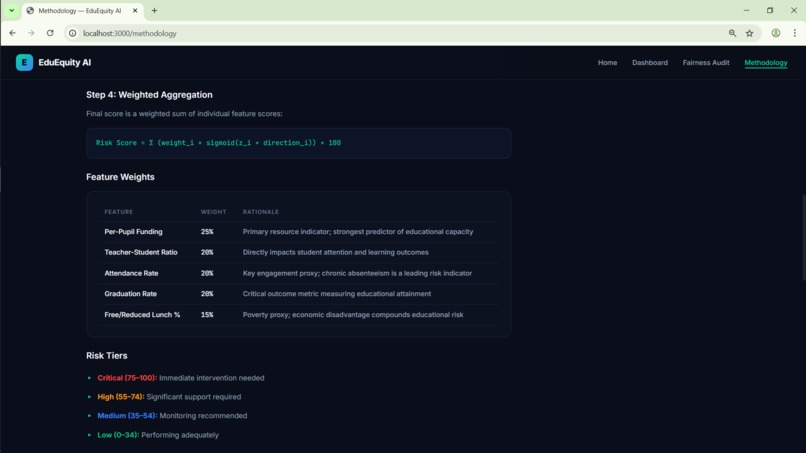Open the zoom magnifier icon in address bar

[x=732, y=33]
